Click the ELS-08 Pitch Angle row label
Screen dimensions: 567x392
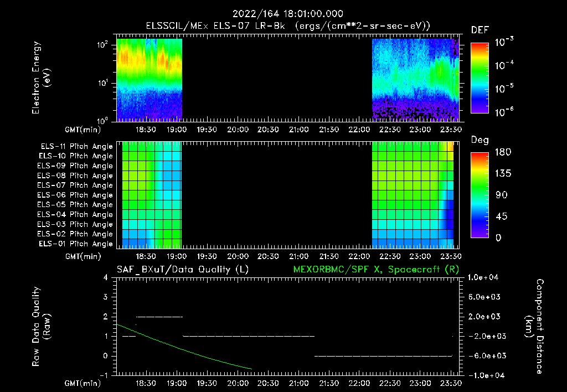pos(75,176)
